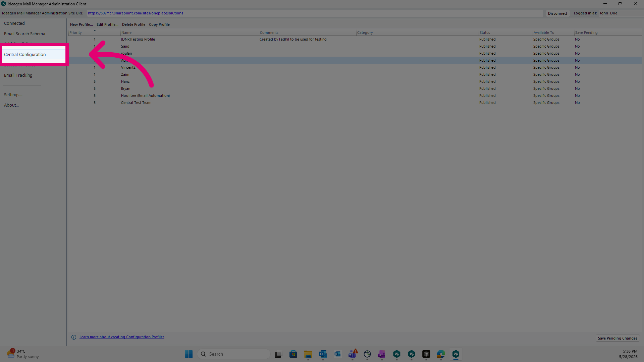Open Learn more about creating Configuration Profiles
Screen dimensions: 644x362
tap(122, 337)
